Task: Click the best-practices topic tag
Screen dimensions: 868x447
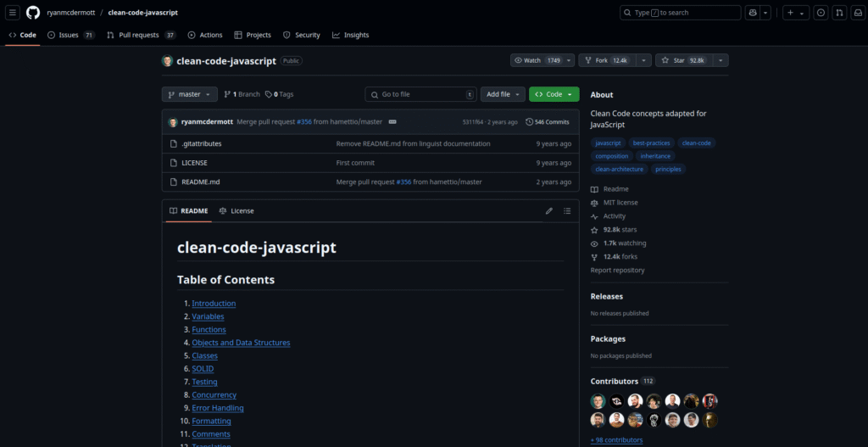Action: point(652,142)
